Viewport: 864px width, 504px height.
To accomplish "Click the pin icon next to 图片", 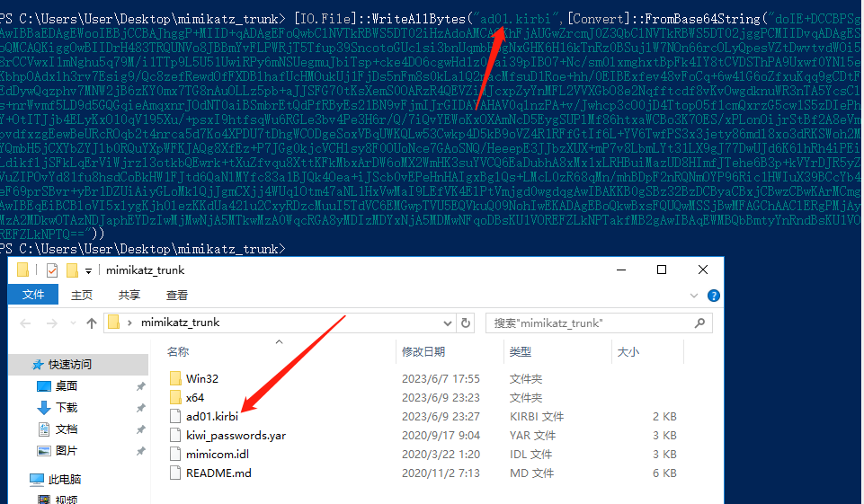I will [141, 451].
